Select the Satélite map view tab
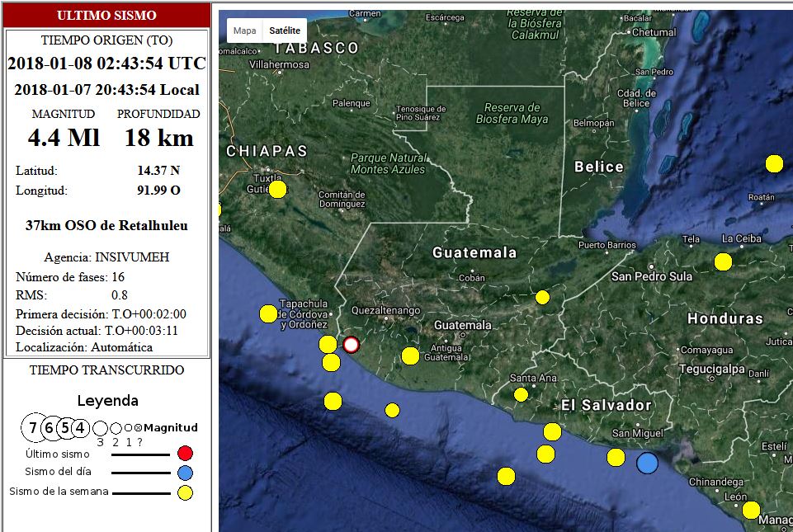The width and height of the screenshot is (793, 532). coord(285,31)
